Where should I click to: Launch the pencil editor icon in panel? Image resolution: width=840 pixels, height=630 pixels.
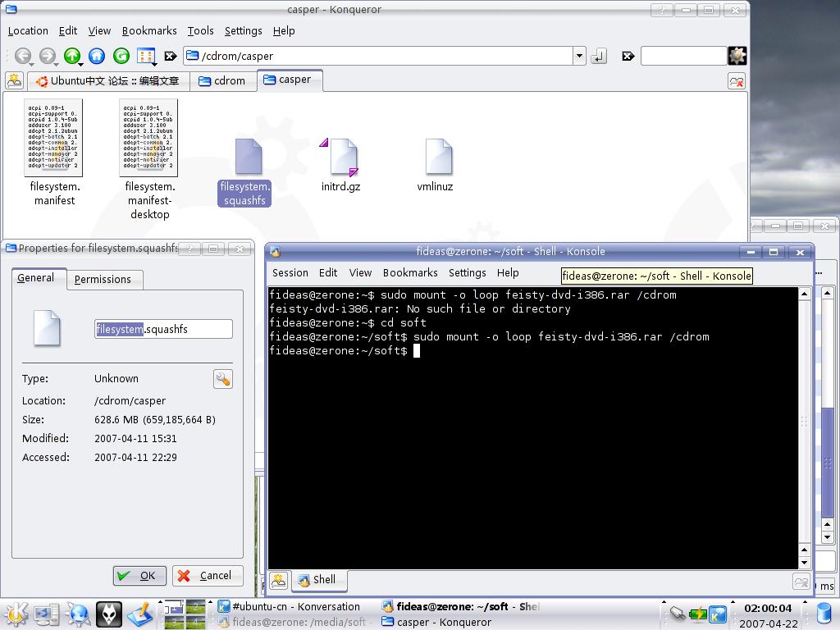pyautogui.click(x=140, y=614)
